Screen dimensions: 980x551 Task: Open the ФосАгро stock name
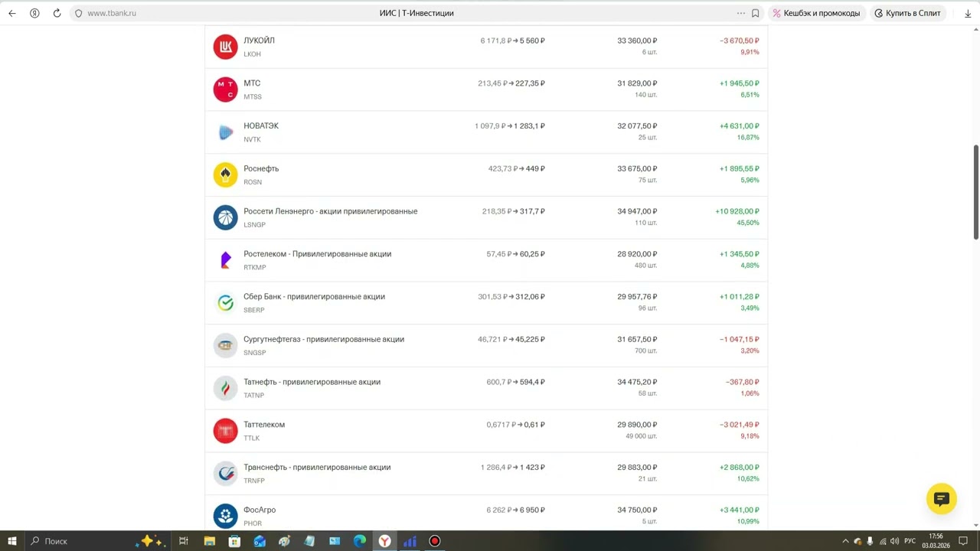pyautogui.click(x=260, y=510)
